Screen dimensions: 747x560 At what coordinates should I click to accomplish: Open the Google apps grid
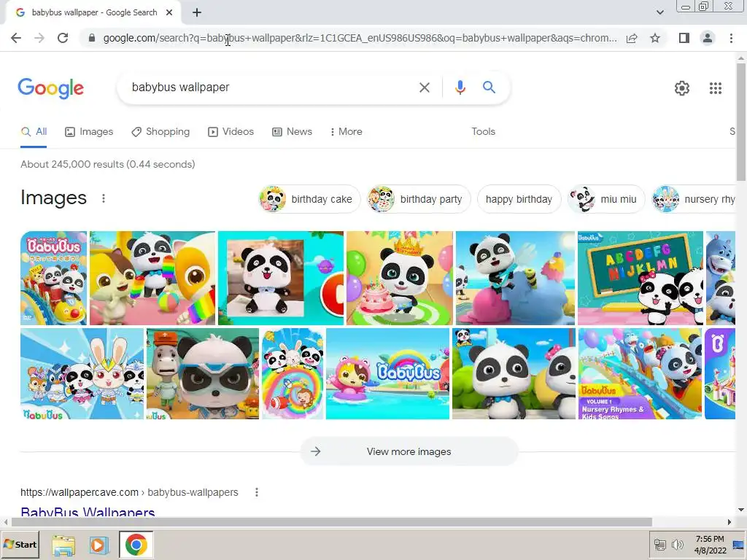pos(716,88)
